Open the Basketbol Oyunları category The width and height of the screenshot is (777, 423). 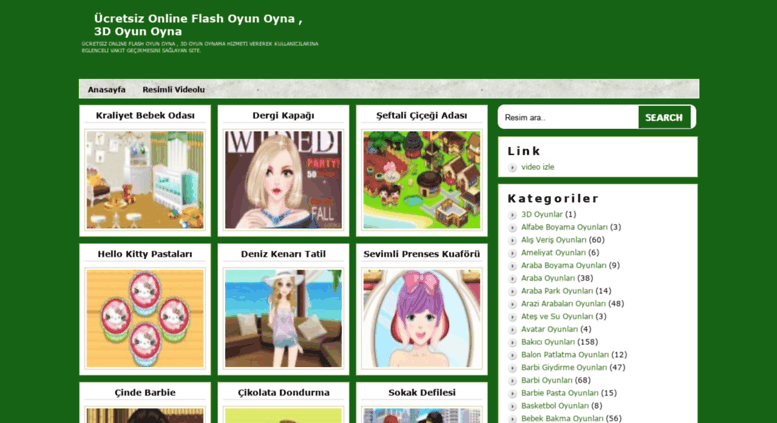coord(555,406)
